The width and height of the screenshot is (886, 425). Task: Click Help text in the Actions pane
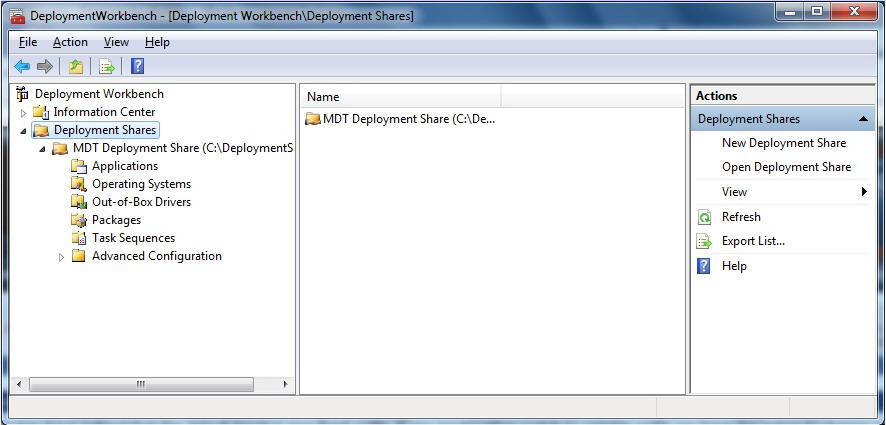(734, 266)
